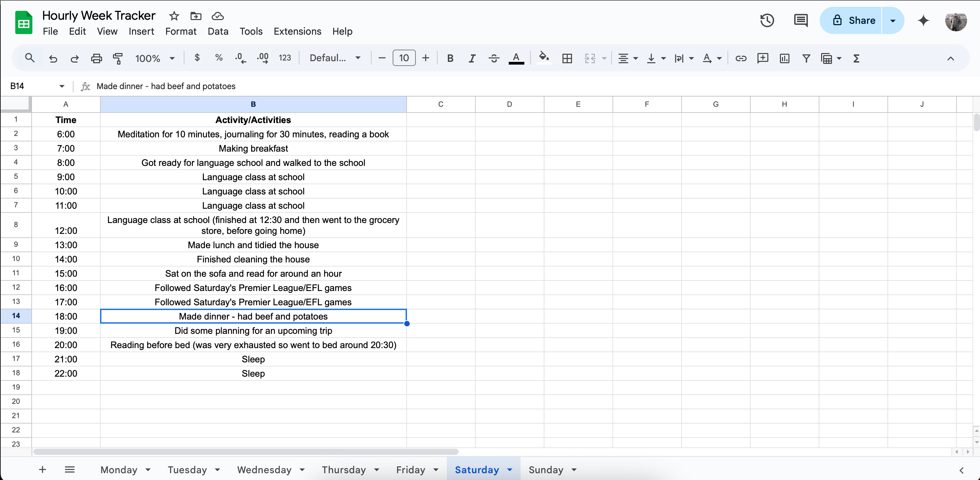Click the Share button
Viewport: 980px width, 480px height.
[x=853, y=20]
